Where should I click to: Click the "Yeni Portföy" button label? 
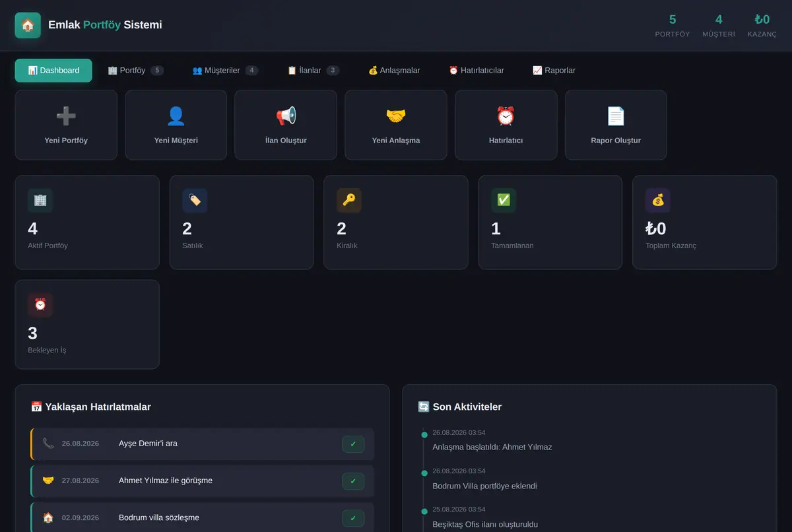66,141
